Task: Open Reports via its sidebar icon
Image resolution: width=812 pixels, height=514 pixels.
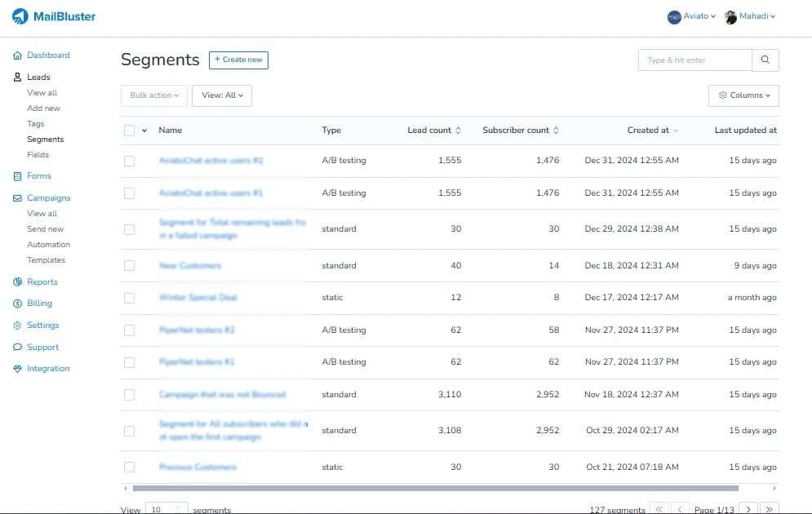Action: pyautogui.click(x=17, y=281)
